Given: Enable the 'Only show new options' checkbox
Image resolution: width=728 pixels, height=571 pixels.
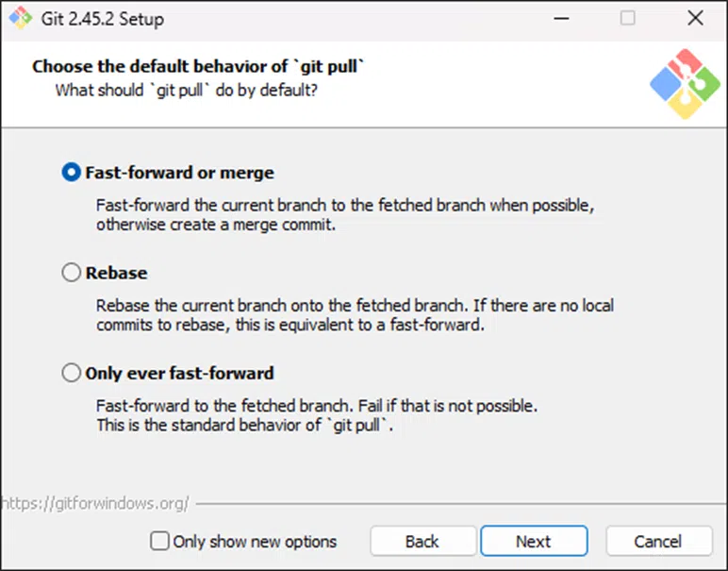Looking at the screenshot, I should 160,541.
